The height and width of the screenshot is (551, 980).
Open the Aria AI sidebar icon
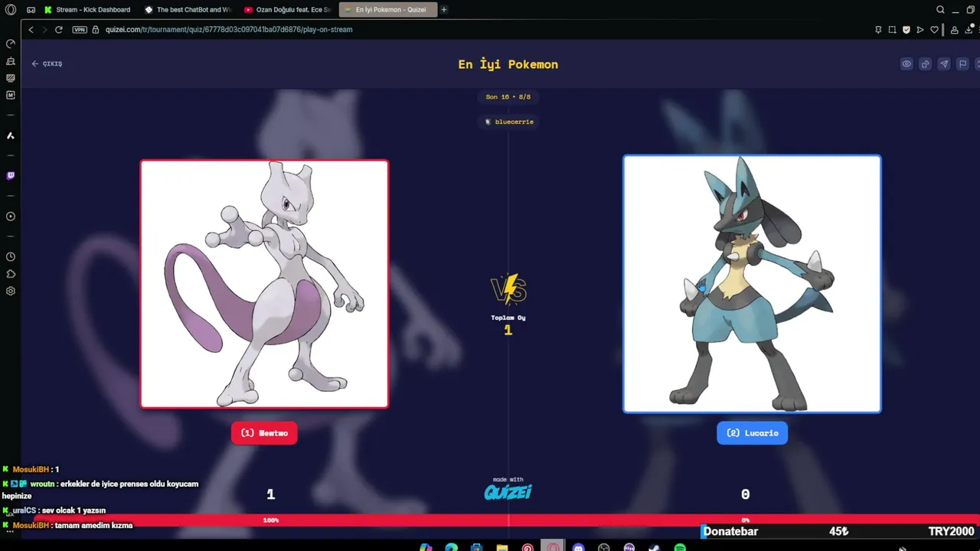[x=11, y=135]
